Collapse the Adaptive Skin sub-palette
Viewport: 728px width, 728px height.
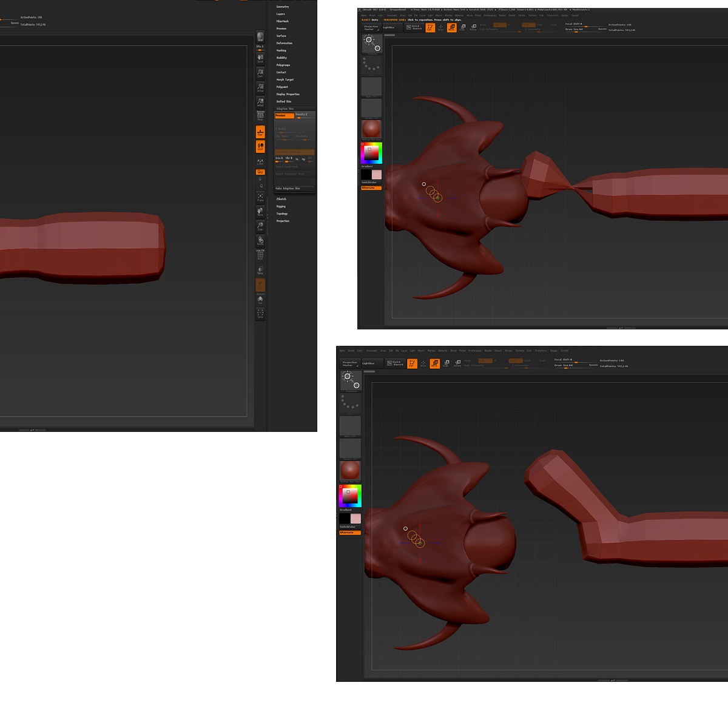[x=285, y=109]
